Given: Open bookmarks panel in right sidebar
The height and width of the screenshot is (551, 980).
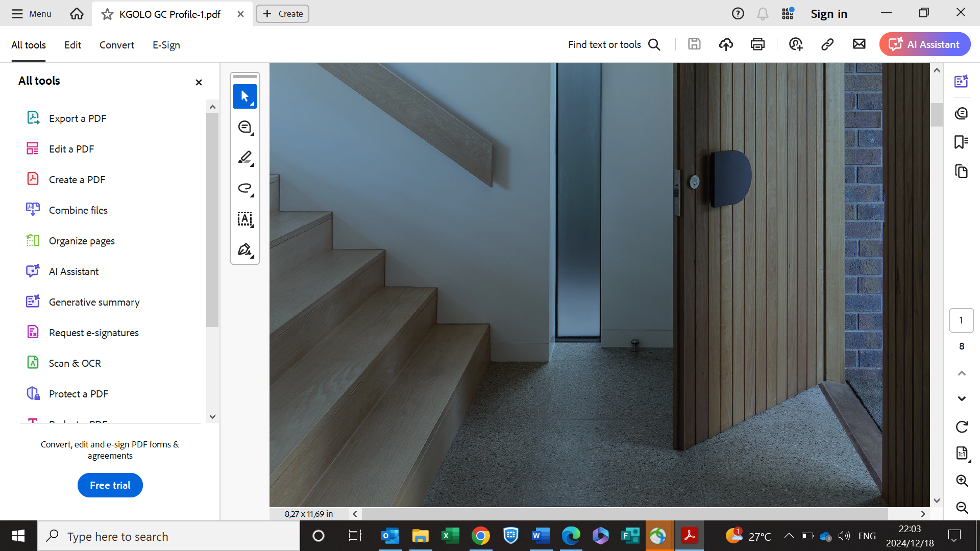Looking at the screenshot, I should click(961, 142).
